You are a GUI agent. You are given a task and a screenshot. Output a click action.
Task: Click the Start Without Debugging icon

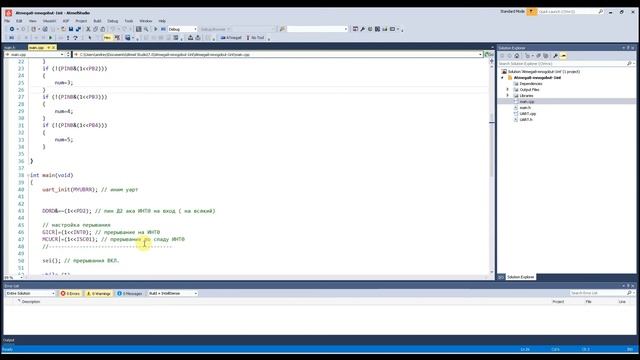[x=163, y=29]
